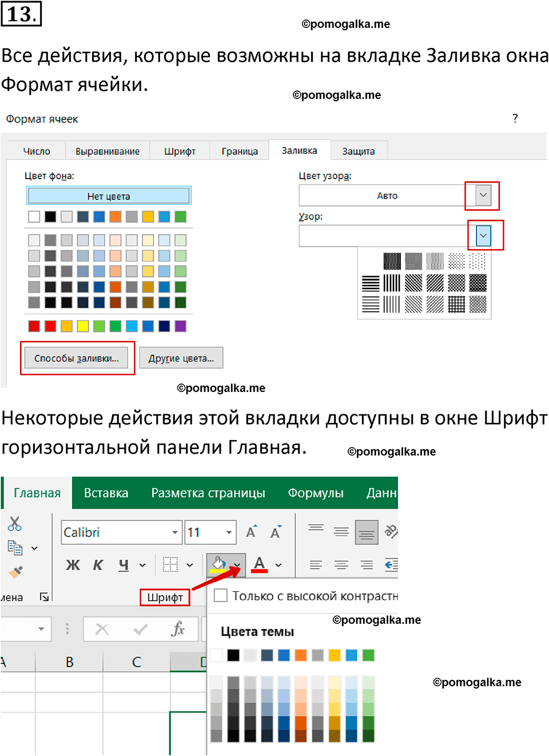This screenshot has width=549, height=756.
Task: Open the Calibri font name dropdown
Action: pos(174,532)
